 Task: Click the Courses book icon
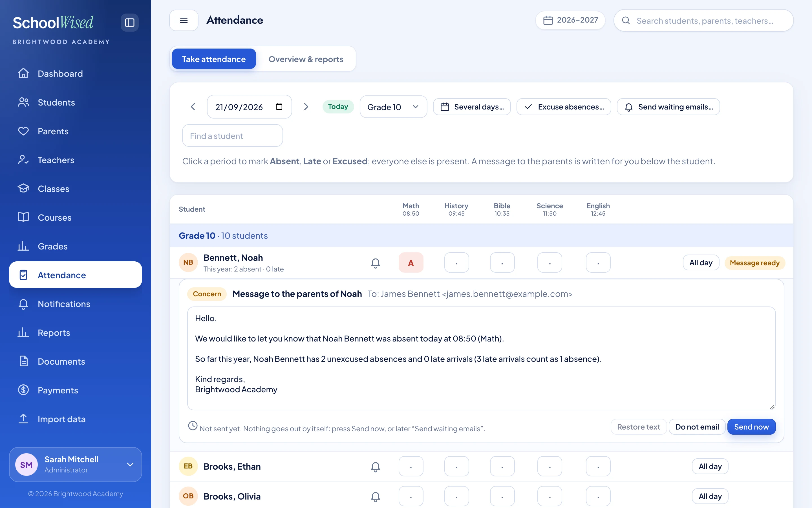tap(23, 217)
